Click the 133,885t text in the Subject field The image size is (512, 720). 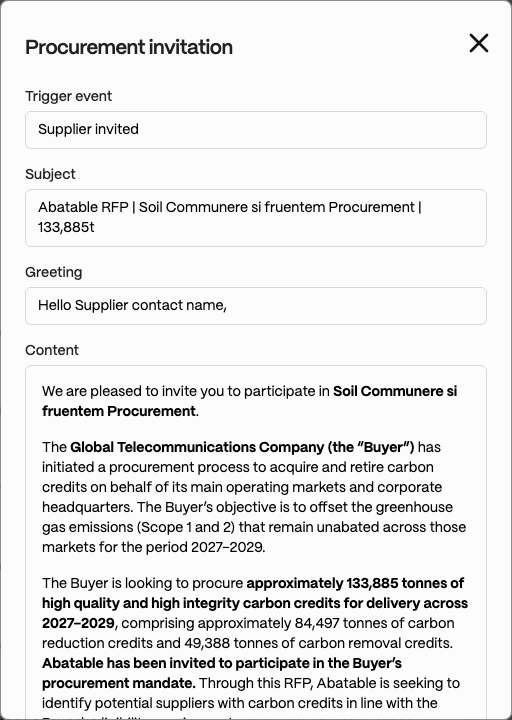(x=66, y=227)
